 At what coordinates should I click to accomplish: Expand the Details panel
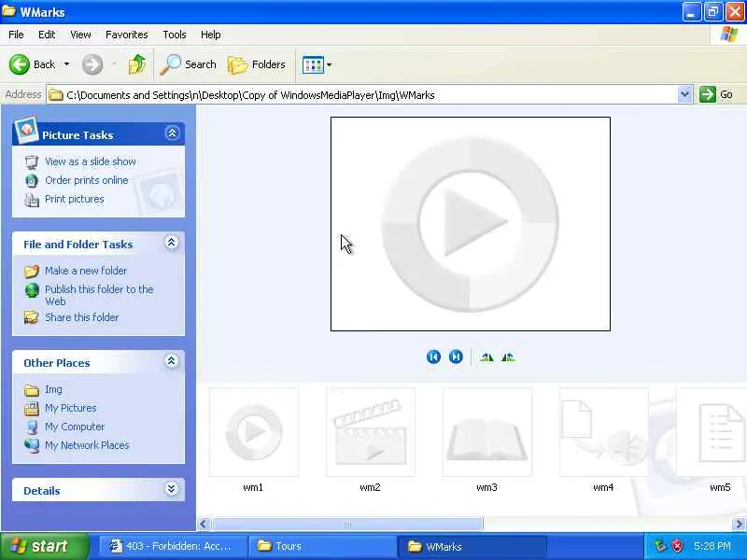(x=172, y=489)
